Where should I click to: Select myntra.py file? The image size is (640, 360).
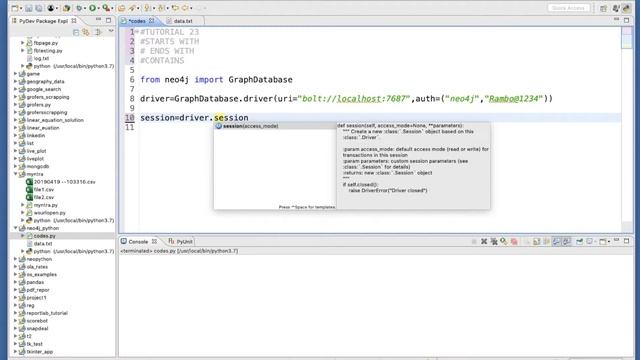tap(45, 205)
